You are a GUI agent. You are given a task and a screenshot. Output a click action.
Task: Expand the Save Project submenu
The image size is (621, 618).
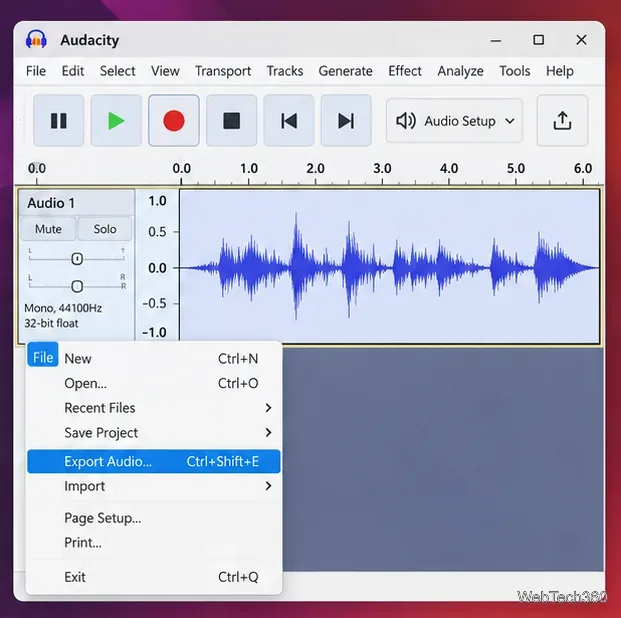point(154,433)
